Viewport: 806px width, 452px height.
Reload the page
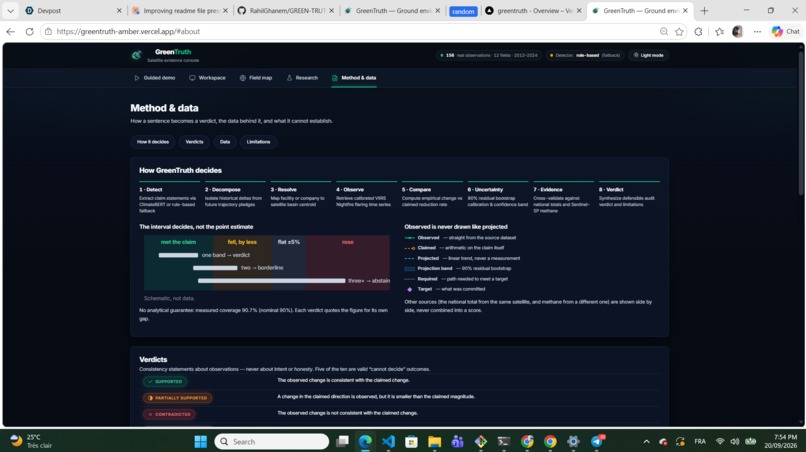point(29,31)
